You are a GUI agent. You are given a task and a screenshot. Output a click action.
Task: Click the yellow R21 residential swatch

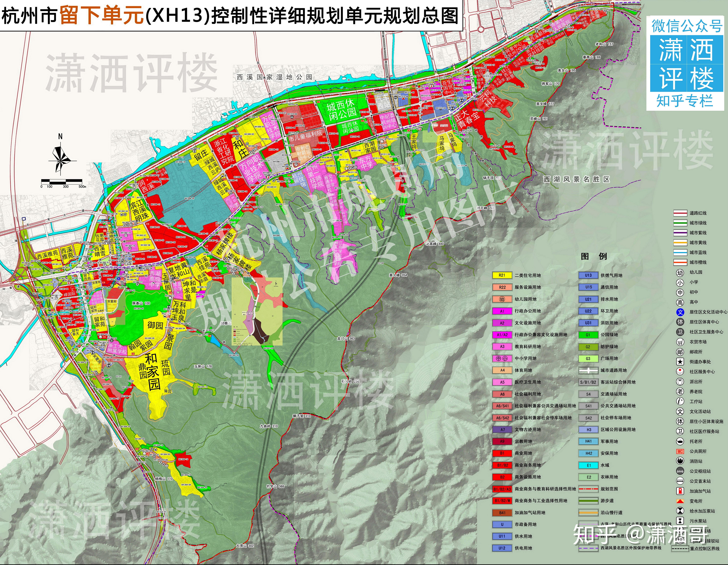click(502, 276)
